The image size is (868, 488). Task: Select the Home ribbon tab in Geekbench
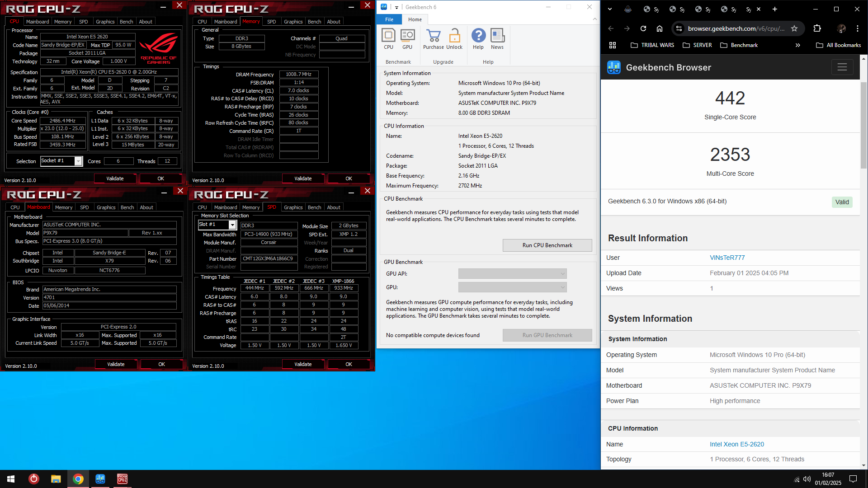[415, 19]
